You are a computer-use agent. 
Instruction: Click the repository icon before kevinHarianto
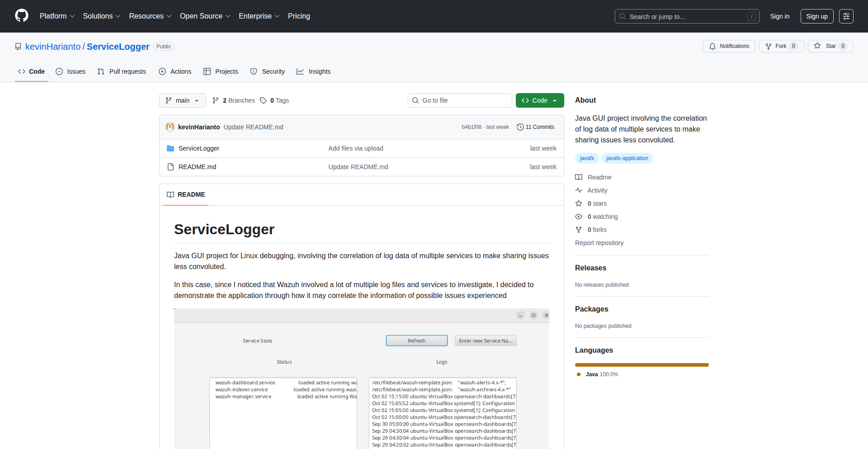point(18,47)
